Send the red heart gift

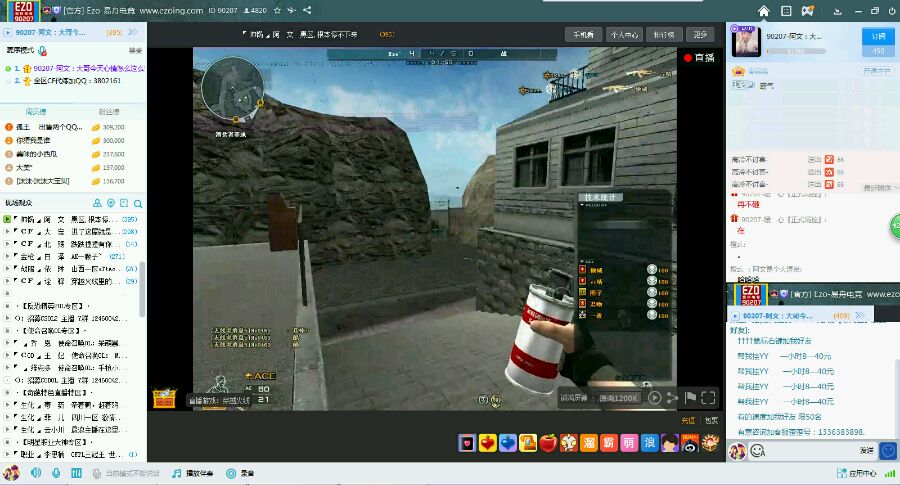pos(487,443)
